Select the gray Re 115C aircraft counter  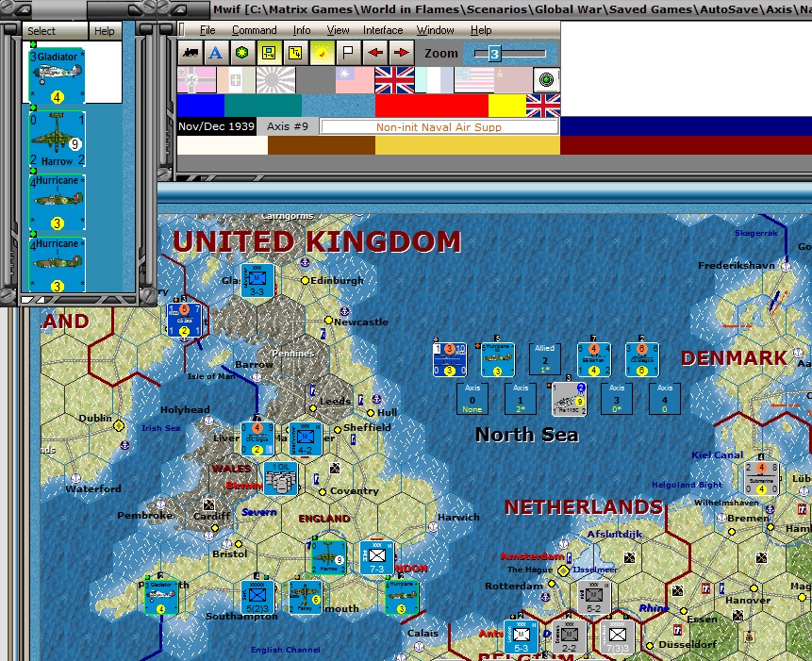[569, 399]
